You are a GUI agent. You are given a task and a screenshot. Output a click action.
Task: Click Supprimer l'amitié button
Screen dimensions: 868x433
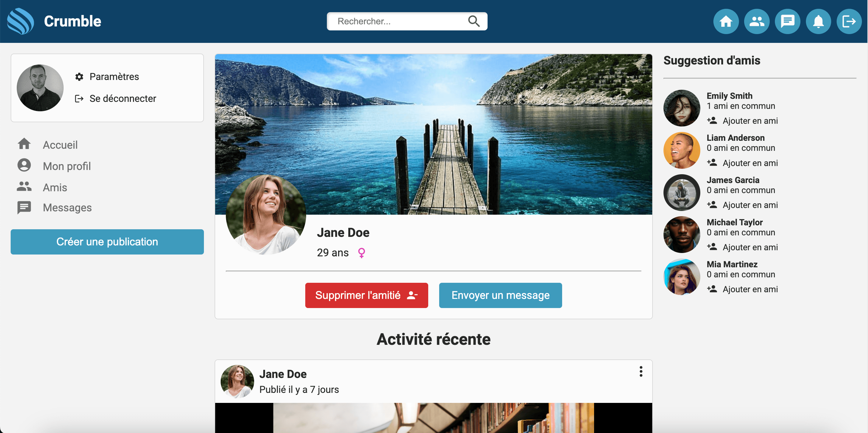pos(366,295)
